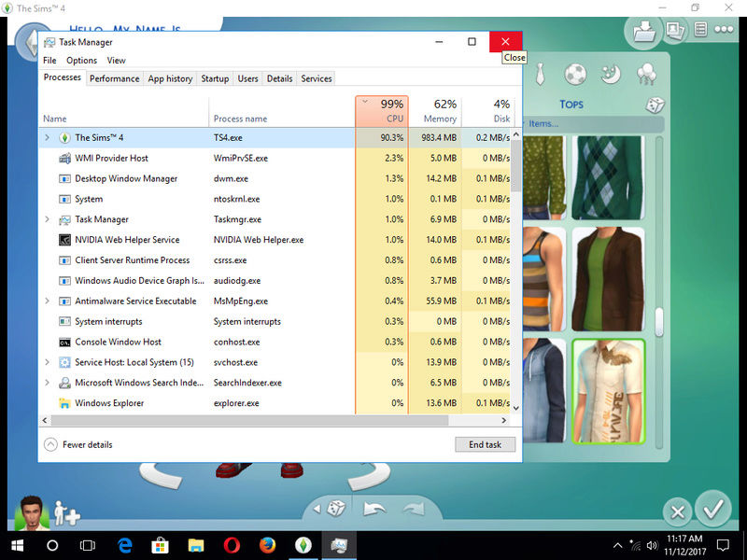This screenshot has height=560, width=747.
Task: Open Cortana search circle on taskbar
Action: 52,546
